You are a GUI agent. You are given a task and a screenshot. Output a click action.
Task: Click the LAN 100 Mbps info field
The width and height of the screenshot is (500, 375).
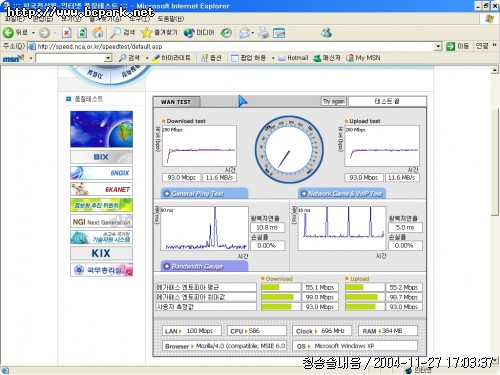192,331
